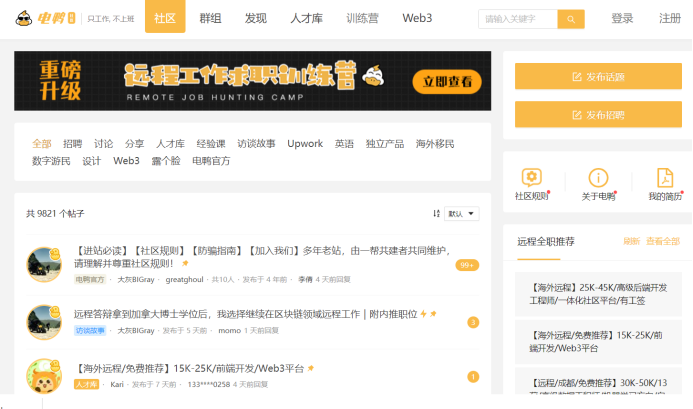
Task: Open the 人才库 nav tab in header
Action: [306, 18]
